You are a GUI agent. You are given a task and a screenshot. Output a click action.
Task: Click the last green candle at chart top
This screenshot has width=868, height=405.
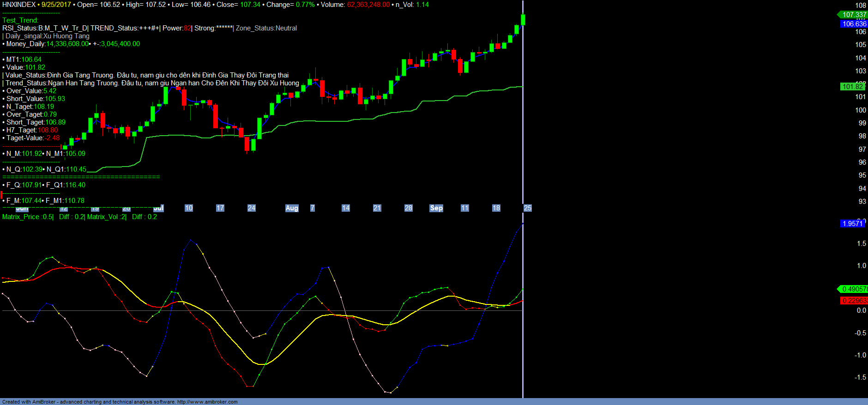(523, 19)
